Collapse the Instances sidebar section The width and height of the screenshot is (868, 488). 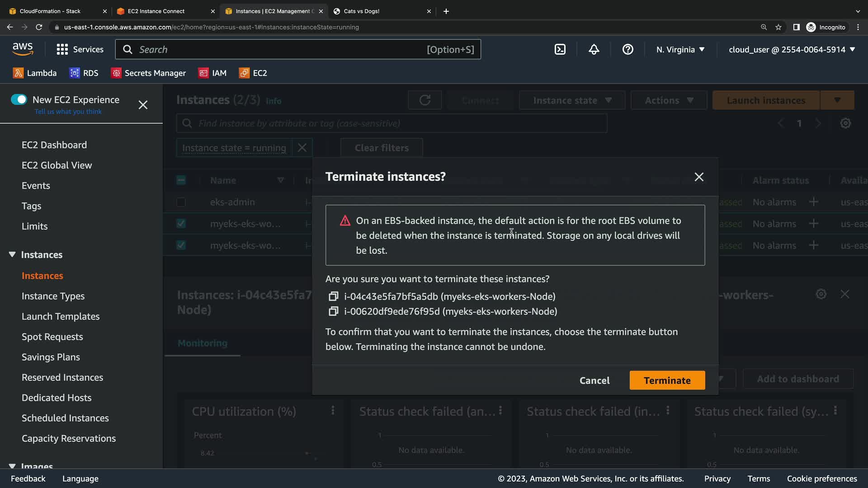12,254
